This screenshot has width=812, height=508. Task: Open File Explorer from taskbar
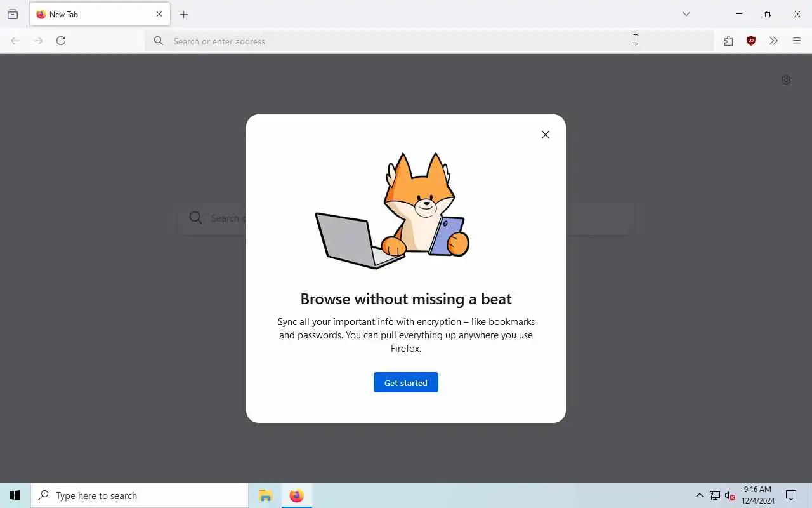coord(265,495)
